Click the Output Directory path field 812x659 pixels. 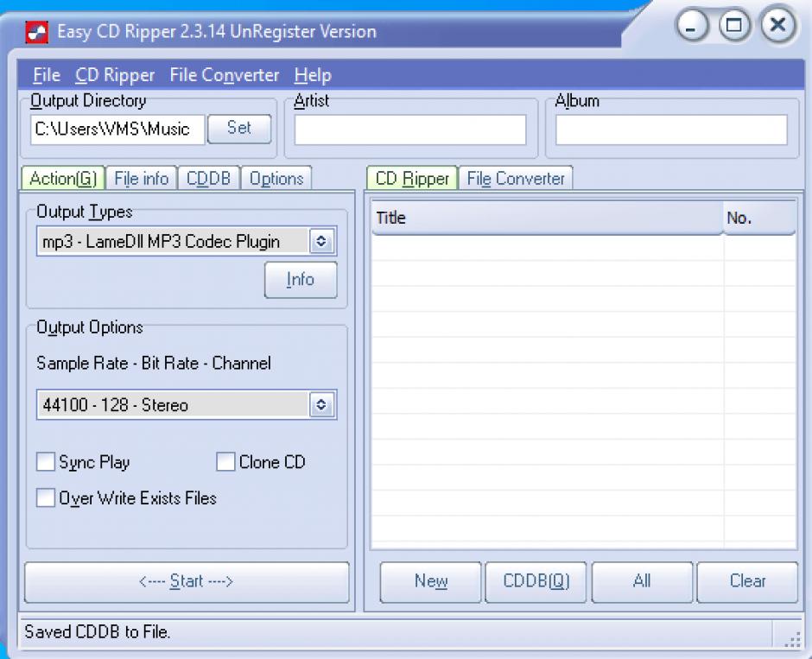117,129
